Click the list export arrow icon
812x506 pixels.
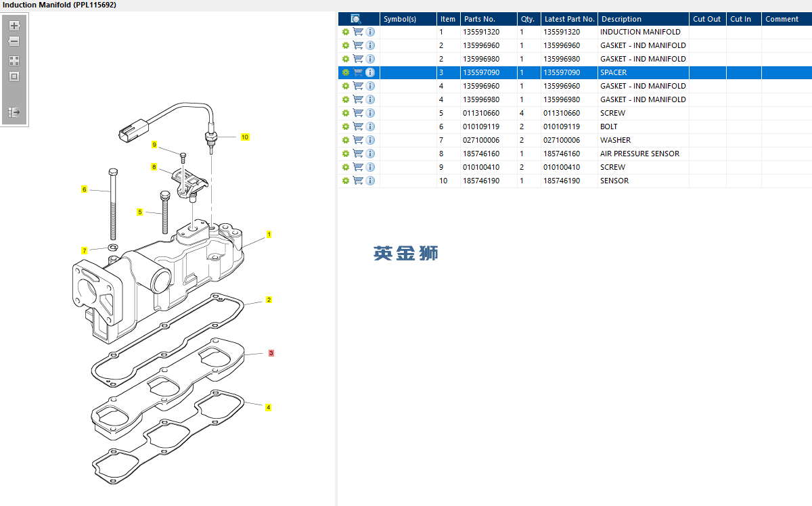[x=14, y=112]
